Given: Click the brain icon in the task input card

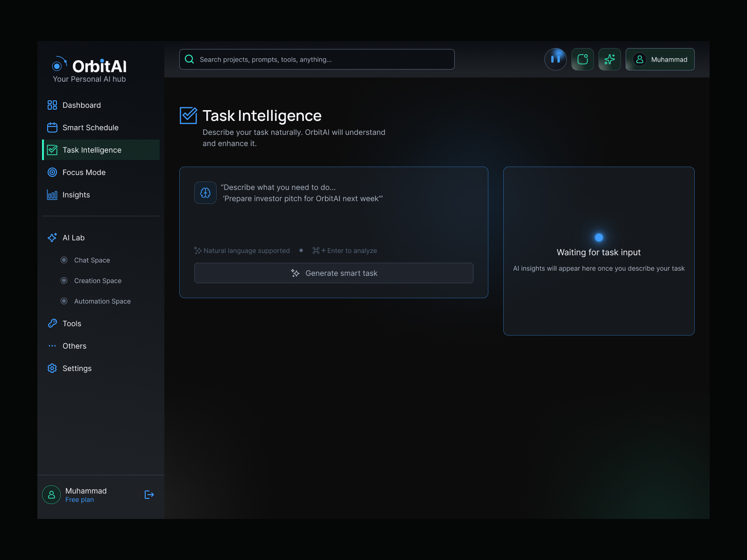Looking at the screenshot, I should (x=205, y=193).
